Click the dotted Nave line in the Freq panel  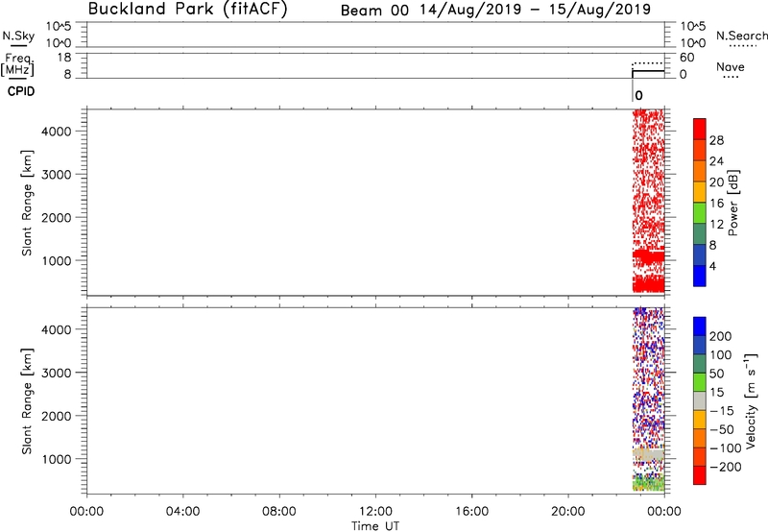(649, 63)
